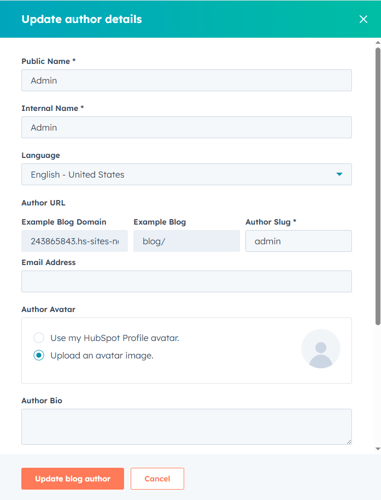
Task: Click Update blog author button
Action: [x=73, y=479]
